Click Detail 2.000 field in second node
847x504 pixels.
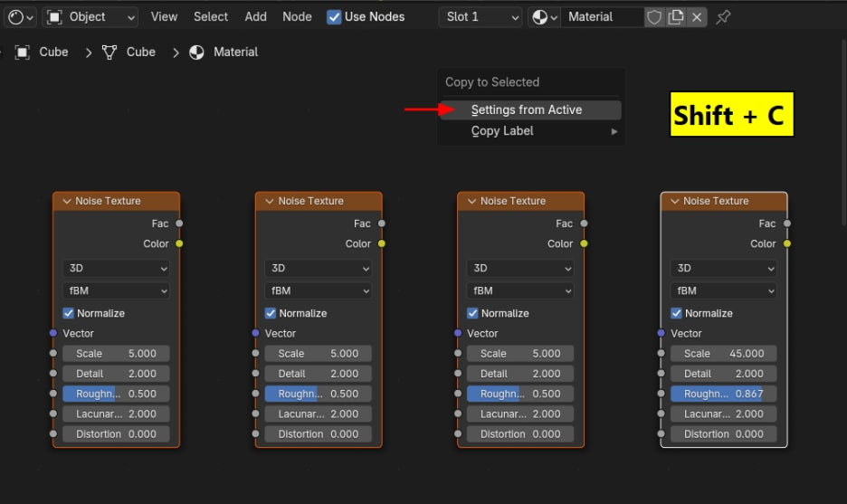click(319, 374)
